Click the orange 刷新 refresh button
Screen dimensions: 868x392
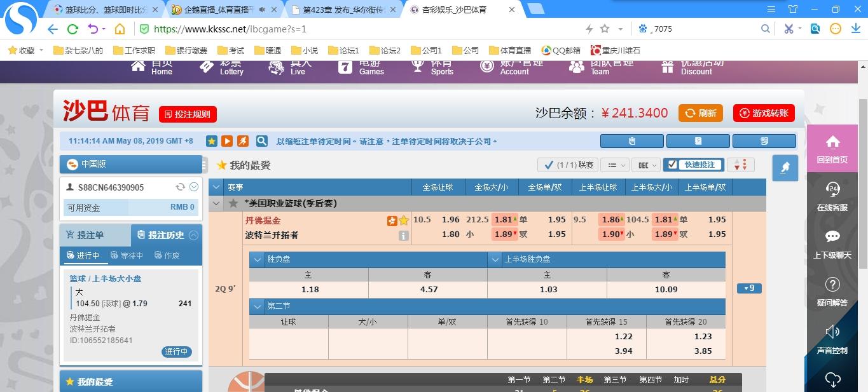click(x=700, y=113)
